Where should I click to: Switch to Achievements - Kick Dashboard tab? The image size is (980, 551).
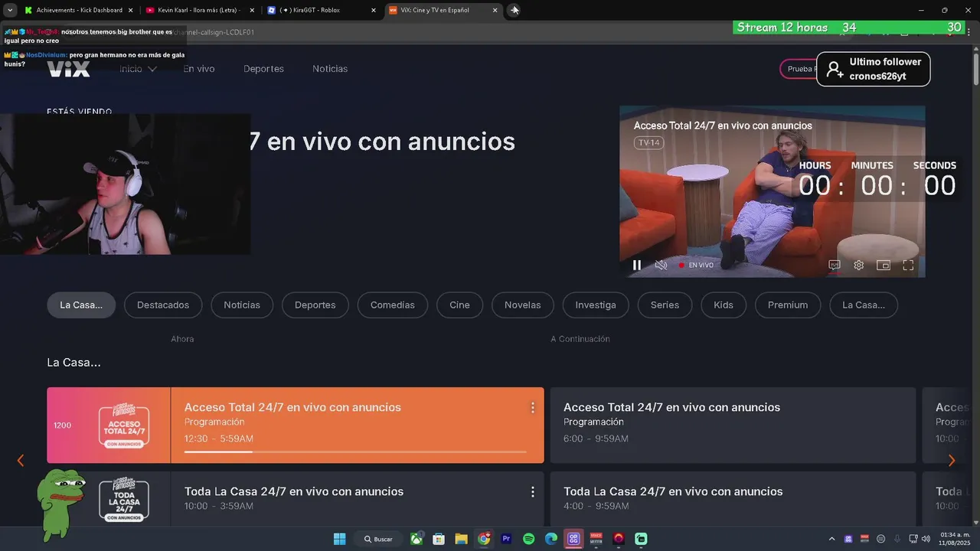[79, 10]
